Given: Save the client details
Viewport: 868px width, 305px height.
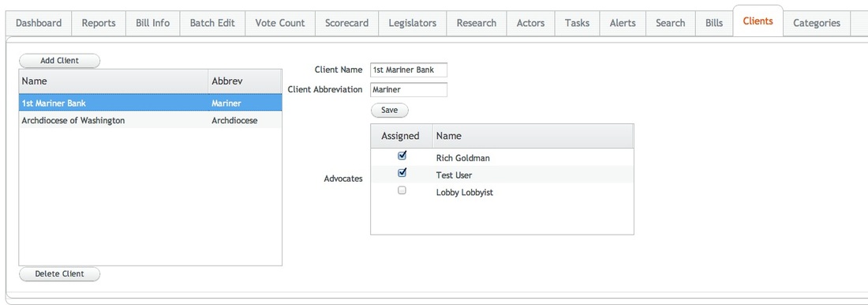Looking at the screenshot, I should [x=390, y=111].
